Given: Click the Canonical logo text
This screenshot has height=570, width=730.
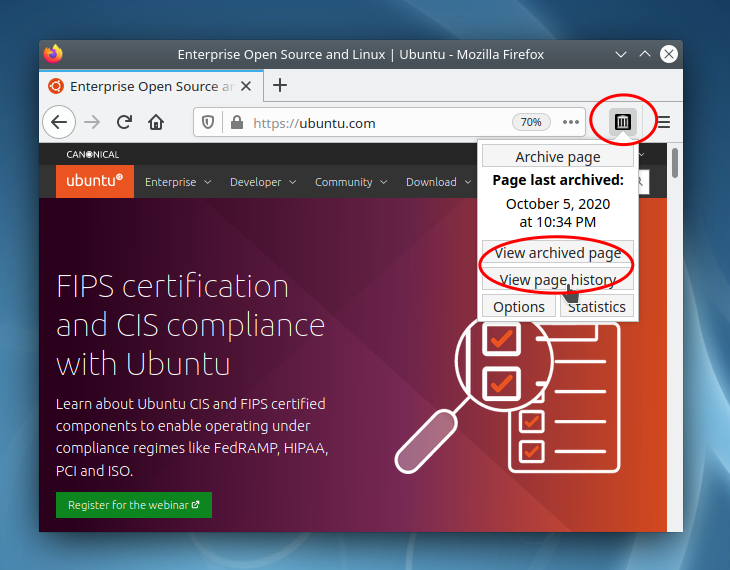Looking at the screenshot, I should tap(93, 154).
